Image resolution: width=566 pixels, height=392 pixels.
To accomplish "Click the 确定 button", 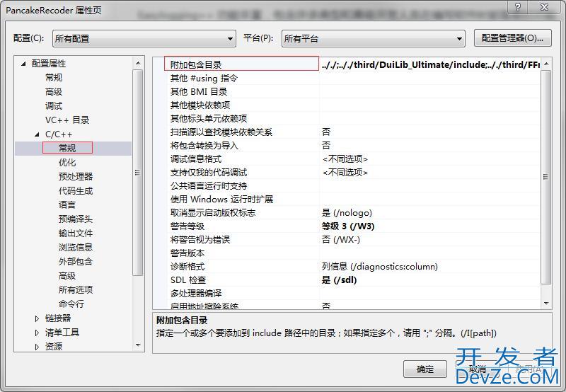I will [425, 369].
